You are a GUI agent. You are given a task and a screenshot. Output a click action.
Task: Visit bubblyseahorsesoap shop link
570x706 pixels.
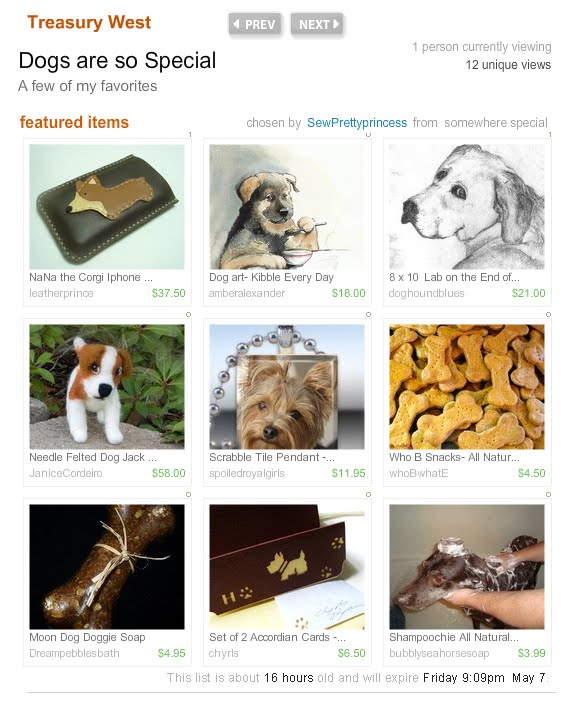(439, 653)
